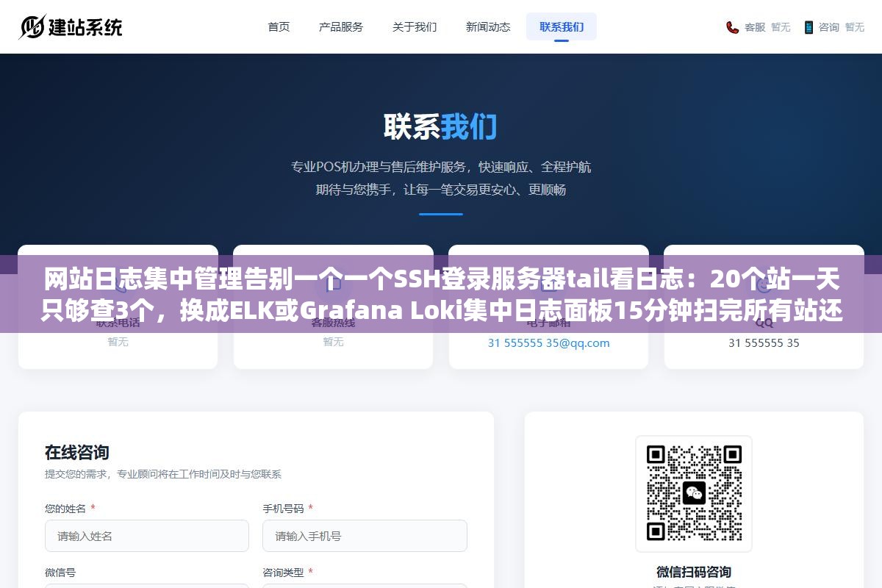The image size is (882, 588).
Task: Focus the 请输入手机号 input field
Action: pyautogui.click(x=365, y=536)
